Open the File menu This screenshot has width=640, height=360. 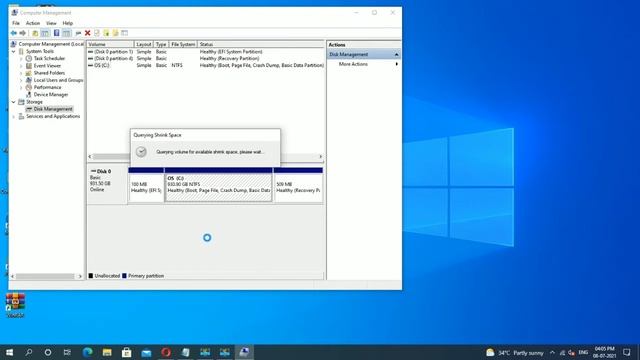point(16,23)
